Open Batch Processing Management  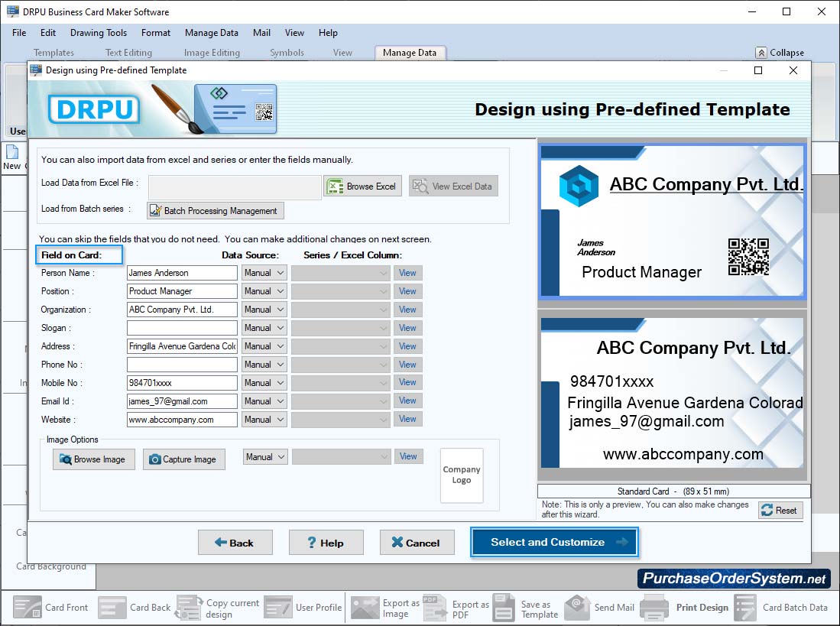pyautogui.click(x=216, y=210)
